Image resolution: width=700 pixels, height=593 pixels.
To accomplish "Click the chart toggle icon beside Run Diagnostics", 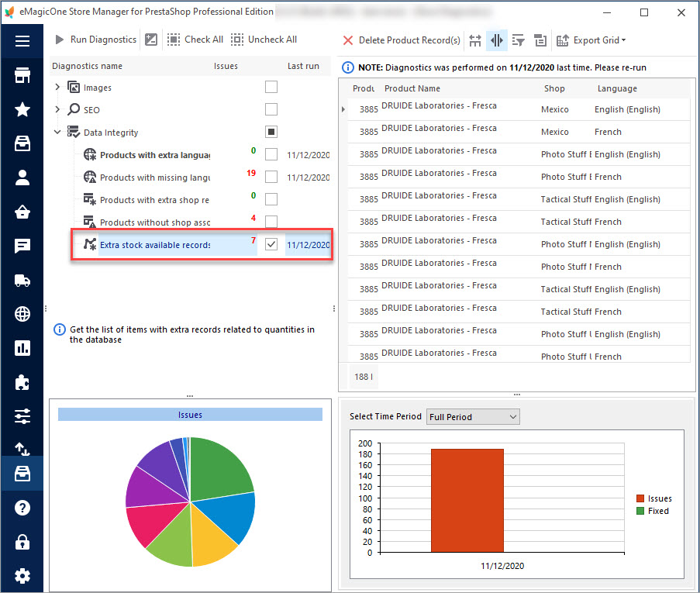I will coord(151,40).
